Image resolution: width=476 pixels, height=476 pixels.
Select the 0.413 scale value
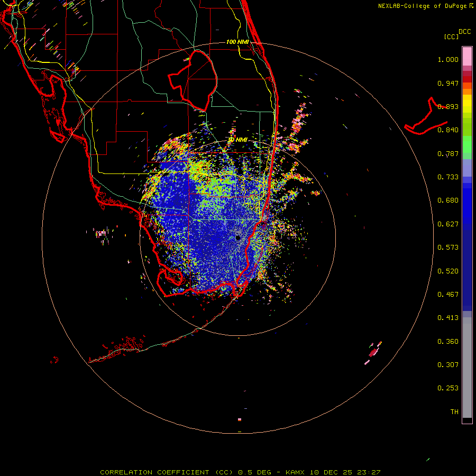(448, 318)
